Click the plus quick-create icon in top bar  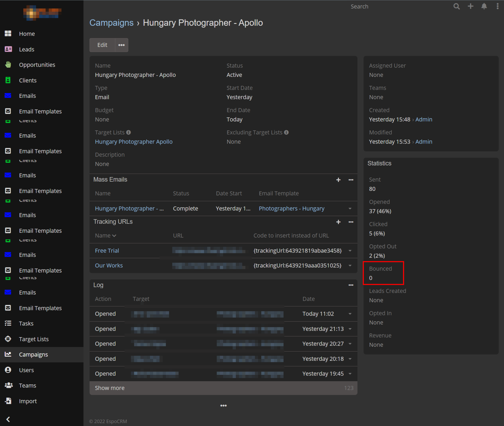pyautogui.click(x=470, y=6)
